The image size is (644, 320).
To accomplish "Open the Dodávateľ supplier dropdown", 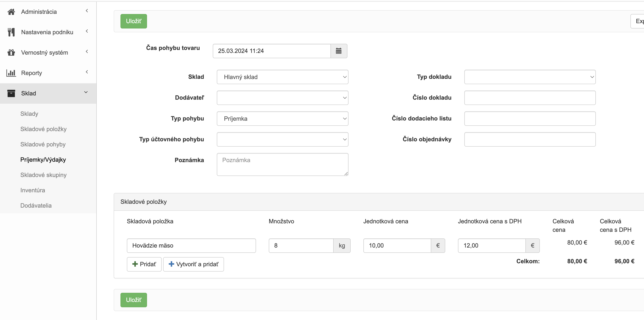I will point(282,98).
